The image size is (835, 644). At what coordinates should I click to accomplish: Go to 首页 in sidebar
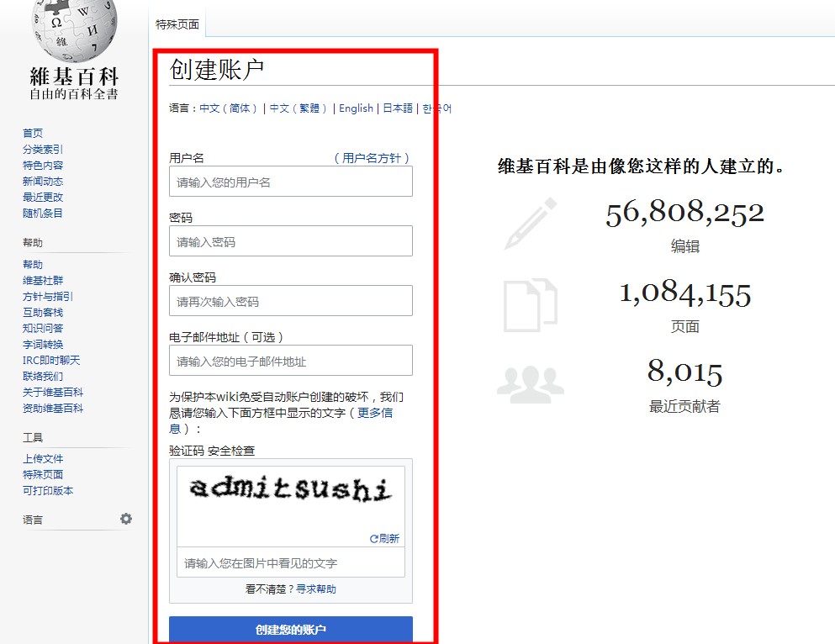(x=33, y=133)
